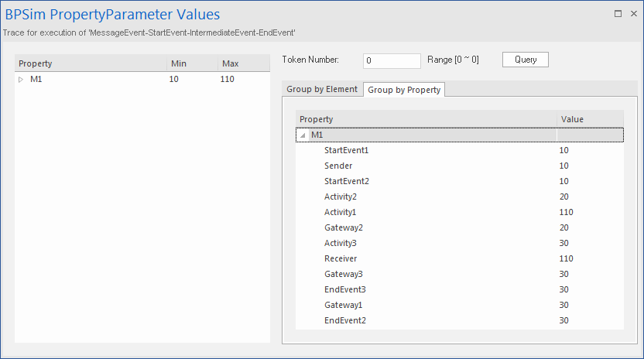Collapse the M1 group in right tree
644x359 pixels.
point(303,135)
